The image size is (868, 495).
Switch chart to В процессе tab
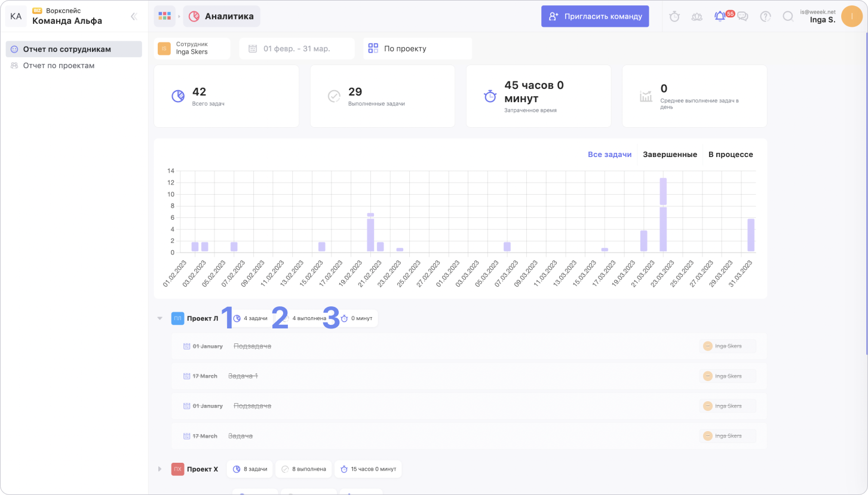[731, 154]
